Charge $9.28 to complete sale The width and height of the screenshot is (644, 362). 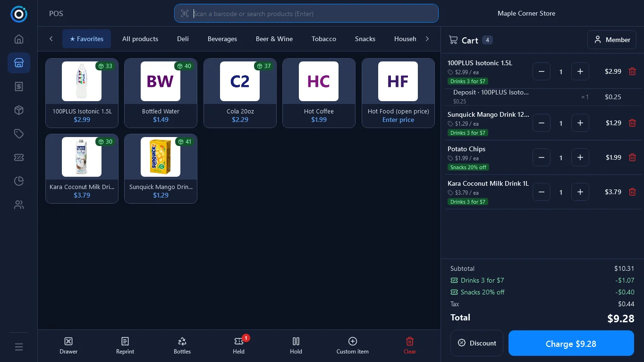pos(571,343)
